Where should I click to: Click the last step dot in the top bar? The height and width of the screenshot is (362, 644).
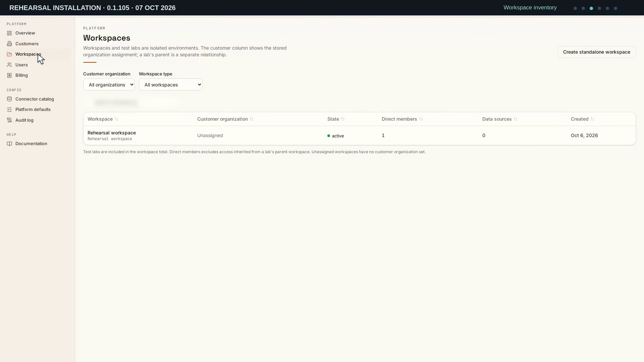615,8
